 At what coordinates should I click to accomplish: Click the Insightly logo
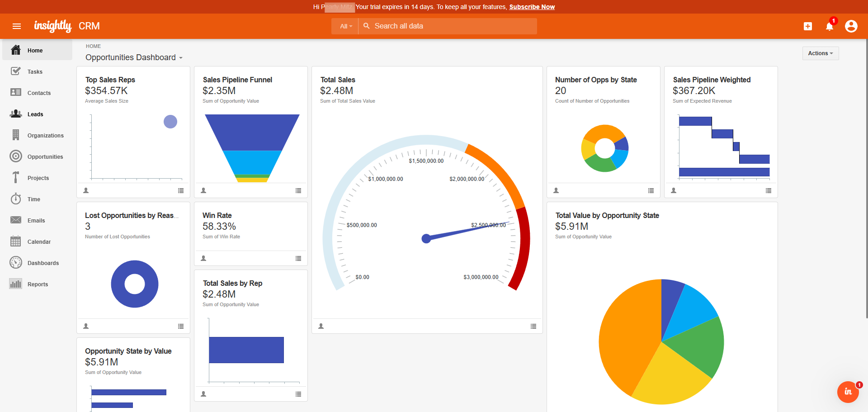click(53, 26)
